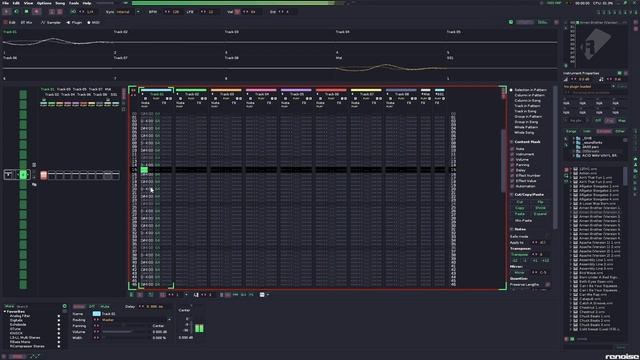The height and width of the screenshot is (360, 640).
Task: Toggle the Preserve Lengths checkbox
Action: click(547, 284)
